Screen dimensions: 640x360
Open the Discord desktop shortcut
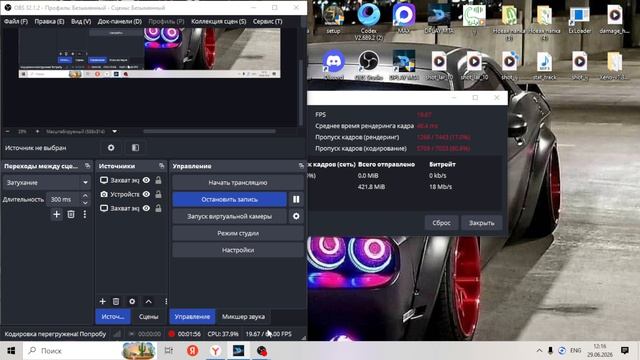coord(333,64)
